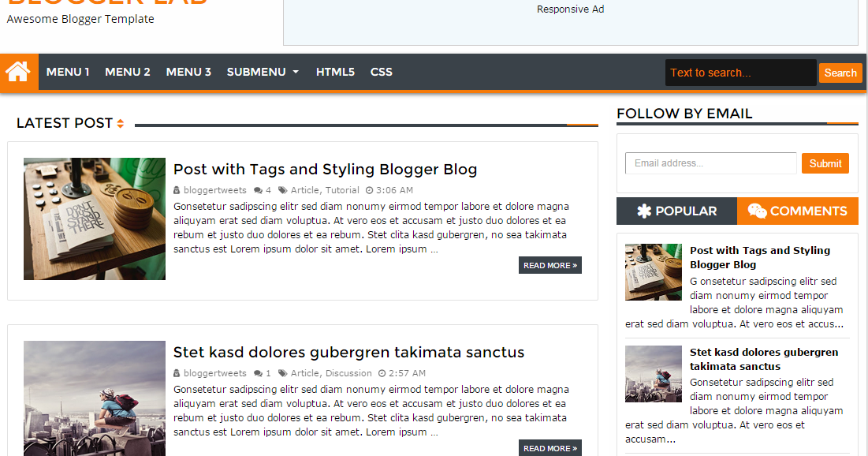Open the wooden desk thumbnail in main post

95,219
